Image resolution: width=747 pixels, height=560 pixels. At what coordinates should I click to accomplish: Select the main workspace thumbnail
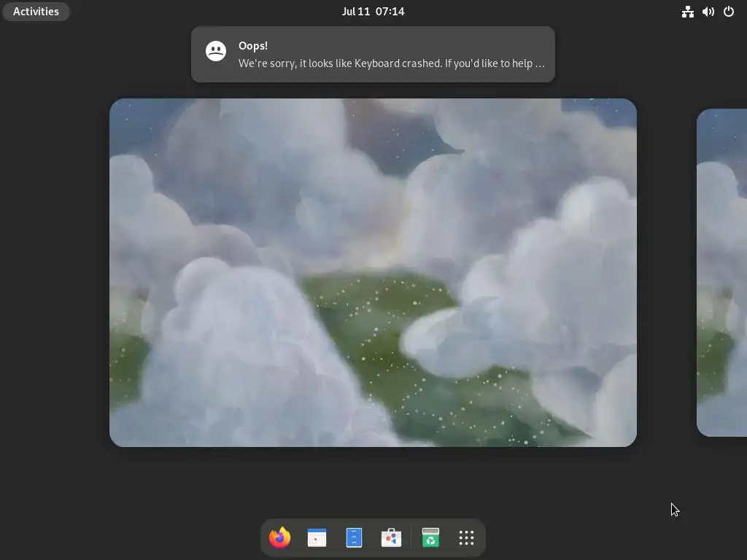pyautogui.click(x=373, y=273)
